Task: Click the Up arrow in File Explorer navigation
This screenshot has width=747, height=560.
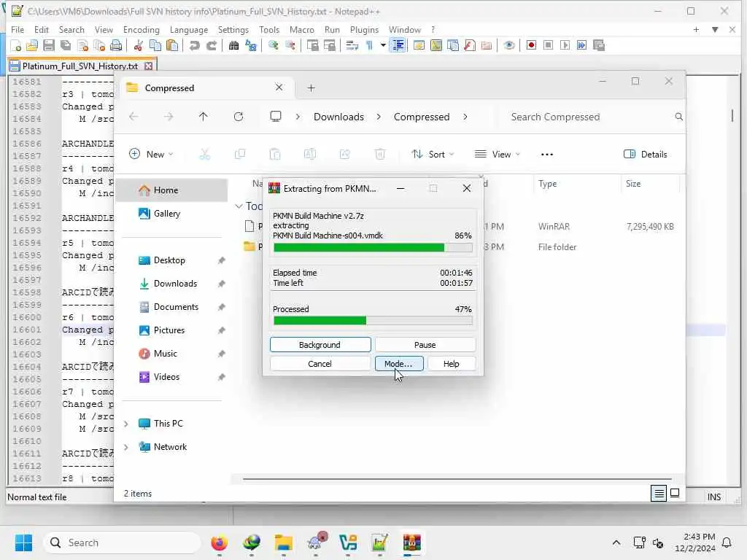Action: [203, 117]
